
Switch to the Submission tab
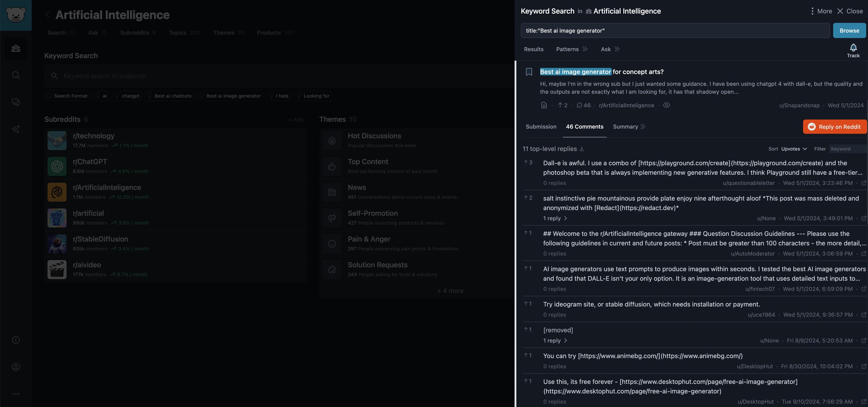tap(541, 127)
